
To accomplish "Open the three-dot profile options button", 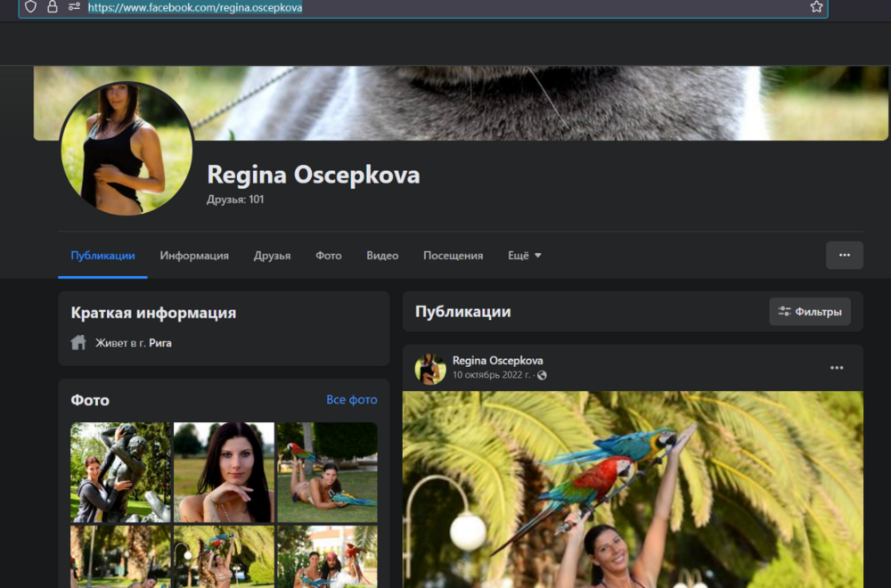I will point(844,256).
